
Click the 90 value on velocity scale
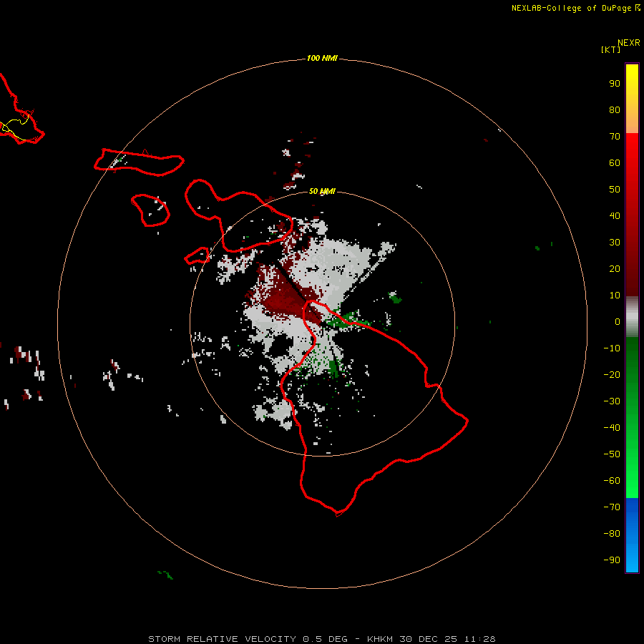tap(615, 84)
